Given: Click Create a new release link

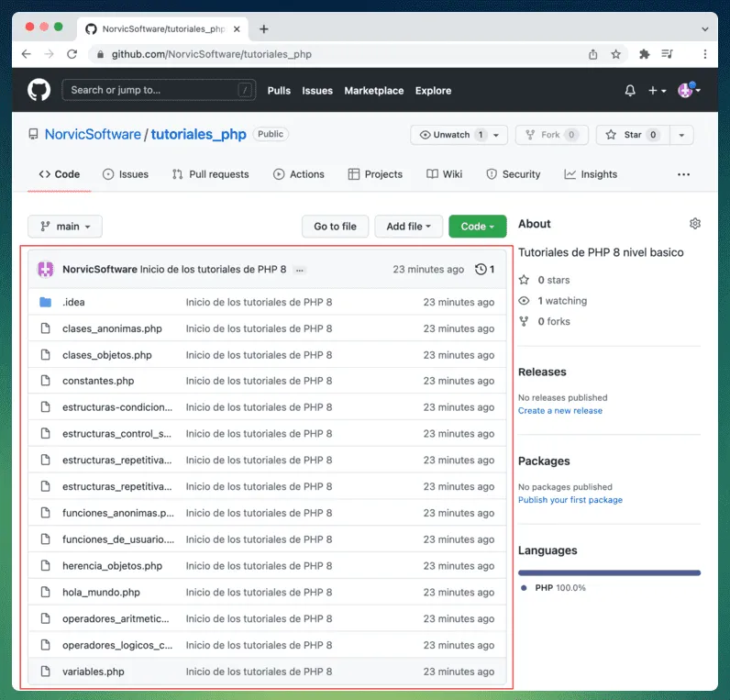Looking at the screenshot, I should pos(560,411).
